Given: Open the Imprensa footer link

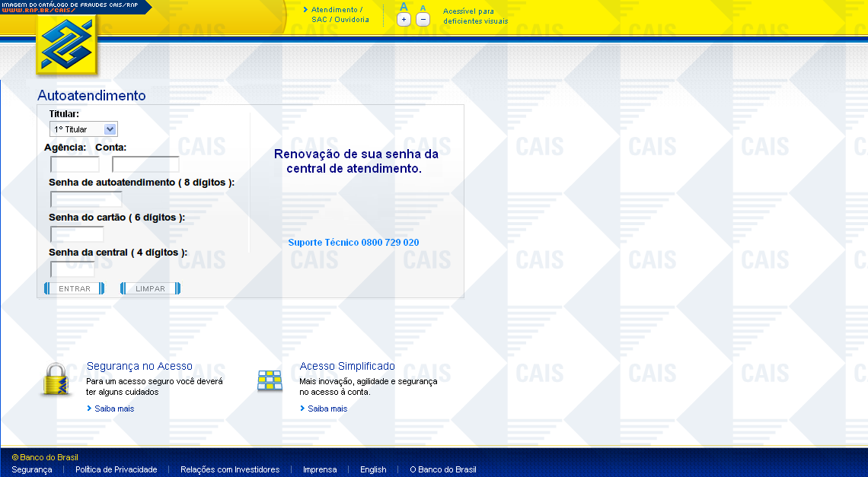Looking at the screenshot, I should pos(320,469).
